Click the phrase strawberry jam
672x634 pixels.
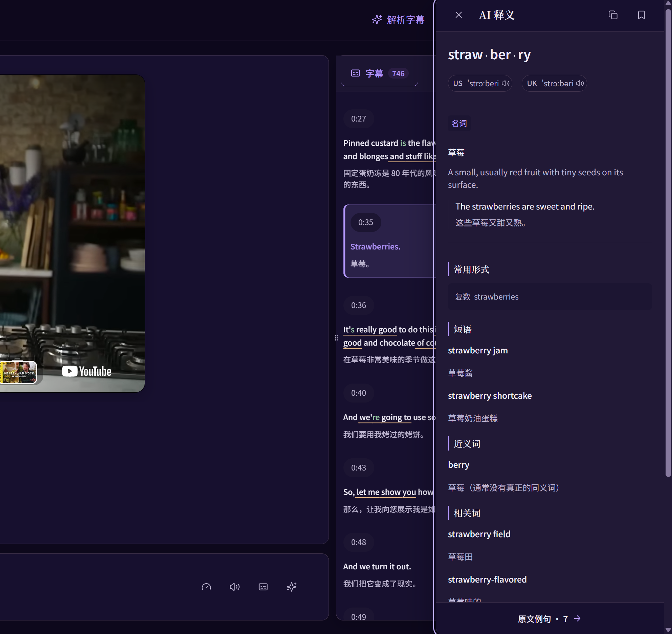pos(478,350)
